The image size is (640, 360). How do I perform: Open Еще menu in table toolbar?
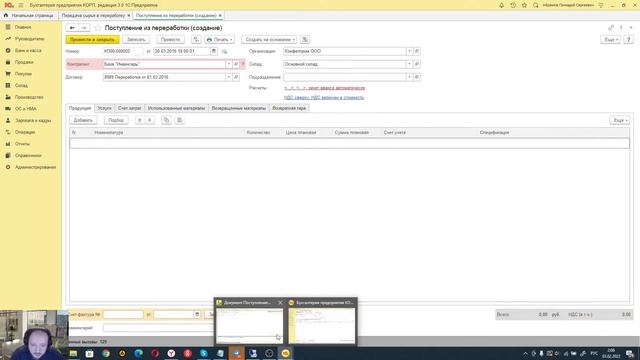click(620, 120)
